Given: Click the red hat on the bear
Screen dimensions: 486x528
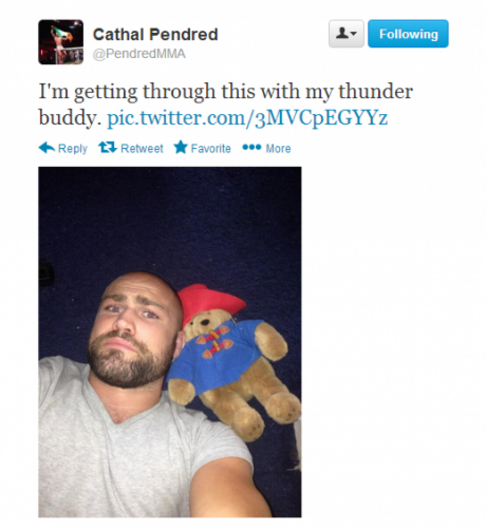Looking at the screenshot, I should (x=210, y=302).
